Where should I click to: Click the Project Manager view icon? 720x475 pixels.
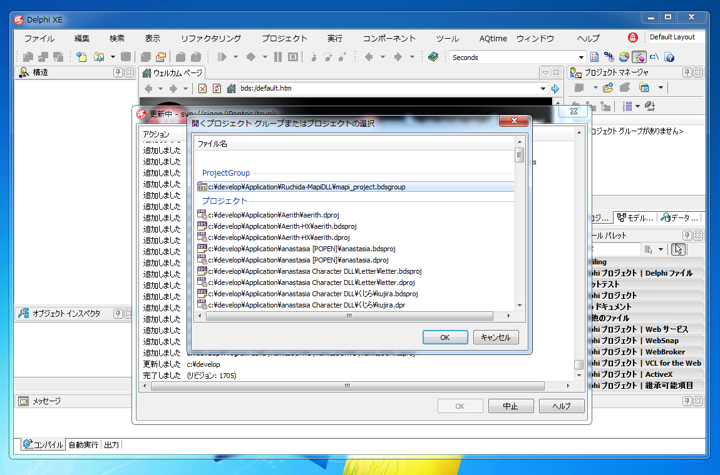(644, 87)
